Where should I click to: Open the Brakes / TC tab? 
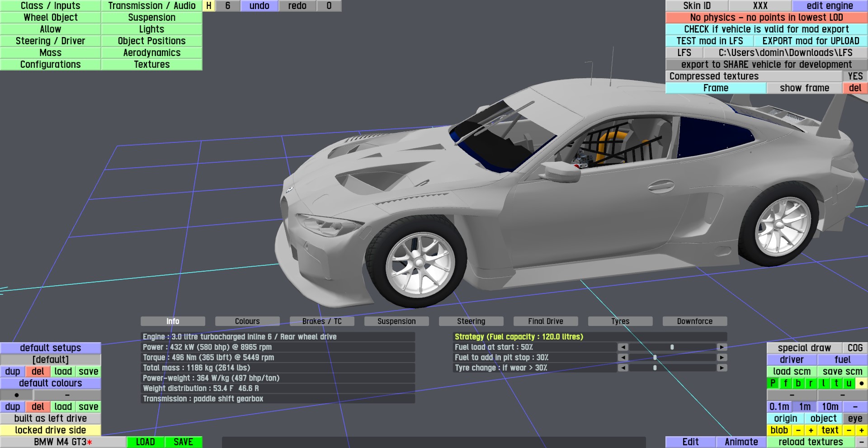pos(322,321)
